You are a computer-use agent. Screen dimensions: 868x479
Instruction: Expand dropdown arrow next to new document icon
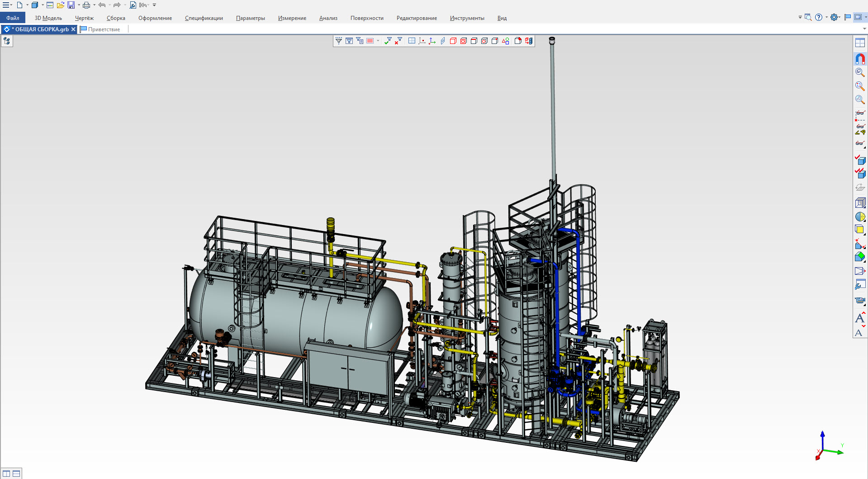click(27, 5)
